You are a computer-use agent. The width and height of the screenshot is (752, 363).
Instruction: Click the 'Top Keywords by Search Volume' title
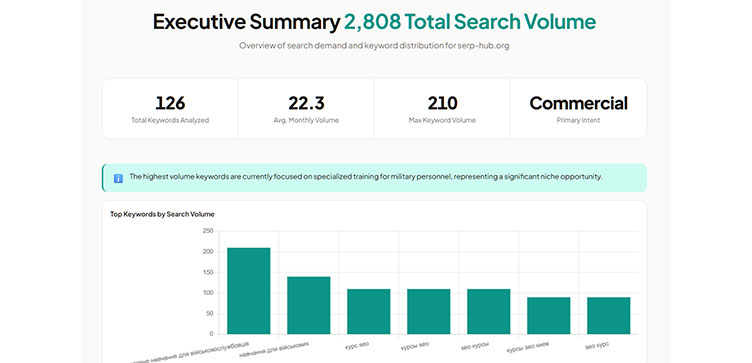[162, 214]
